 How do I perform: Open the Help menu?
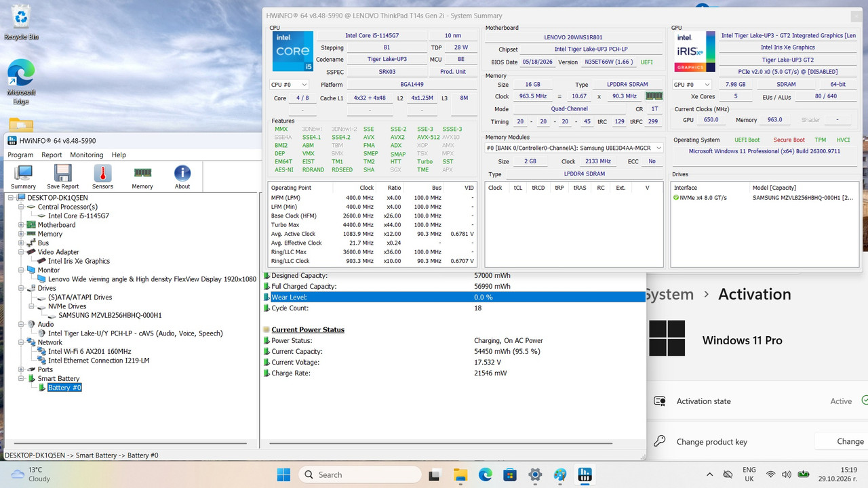click(x=119, y=155)
